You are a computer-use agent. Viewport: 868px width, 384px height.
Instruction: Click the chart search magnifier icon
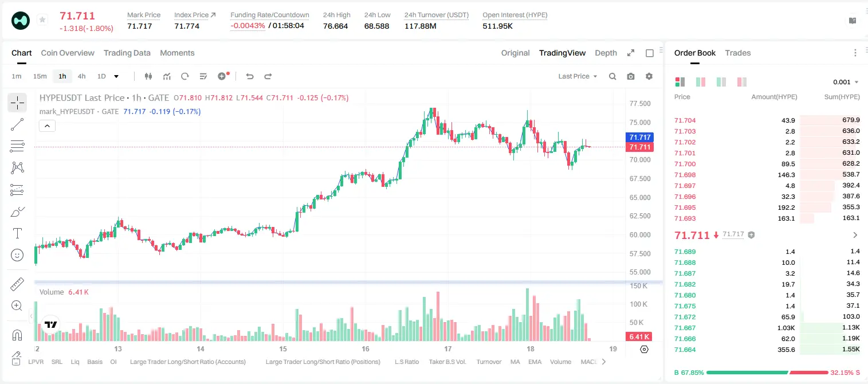click(612, 76)
